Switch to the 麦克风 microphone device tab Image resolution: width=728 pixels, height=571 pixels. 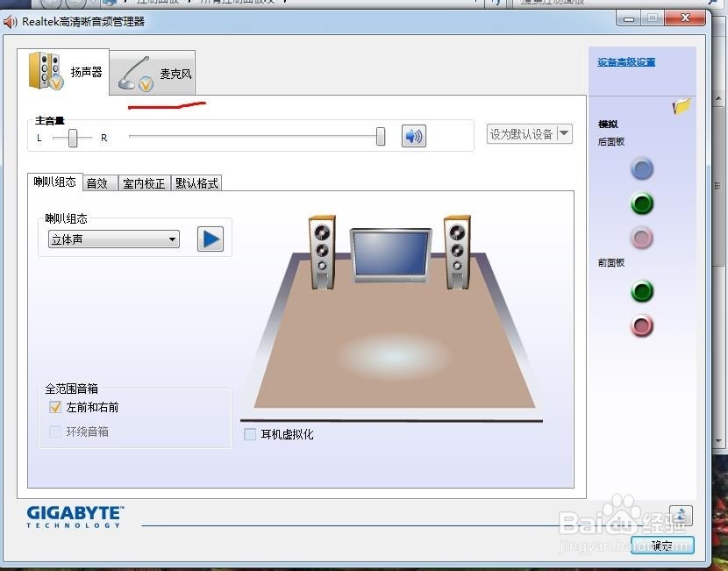pos(153,73)
